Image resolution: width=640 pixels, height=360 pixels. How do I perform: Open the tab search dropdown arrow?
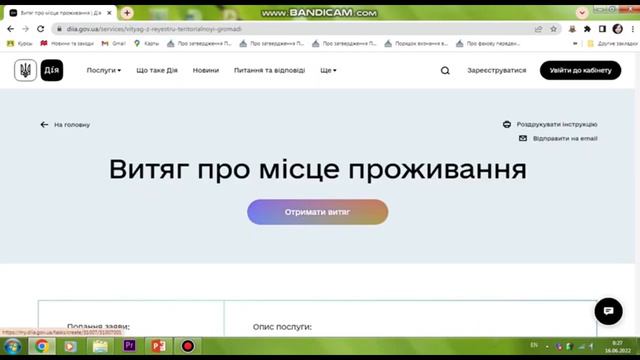(582, 13)
